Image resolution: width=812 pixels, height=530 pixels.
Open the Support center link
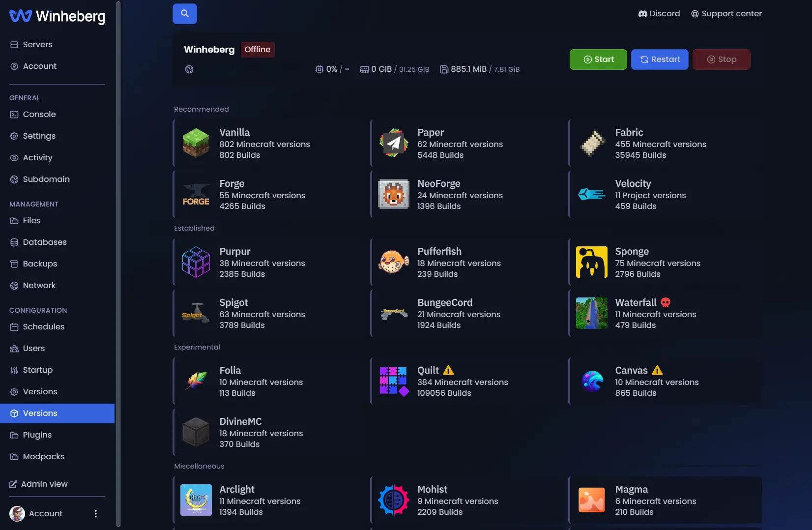(x=726, y=14)
